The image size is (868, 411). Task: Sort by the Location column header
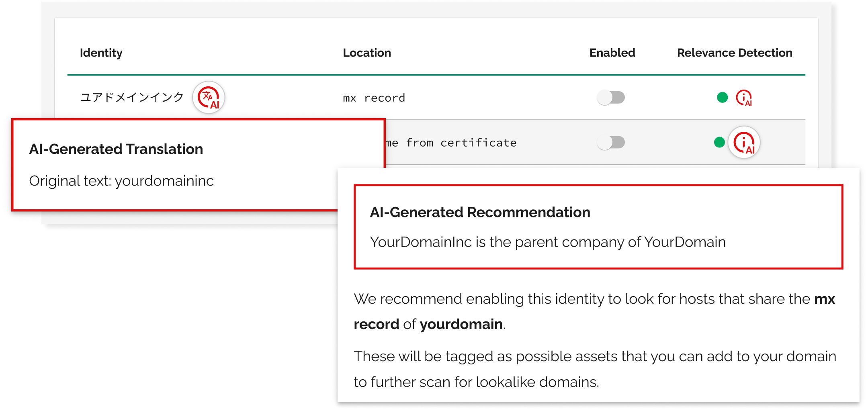[x=367, y=53]
